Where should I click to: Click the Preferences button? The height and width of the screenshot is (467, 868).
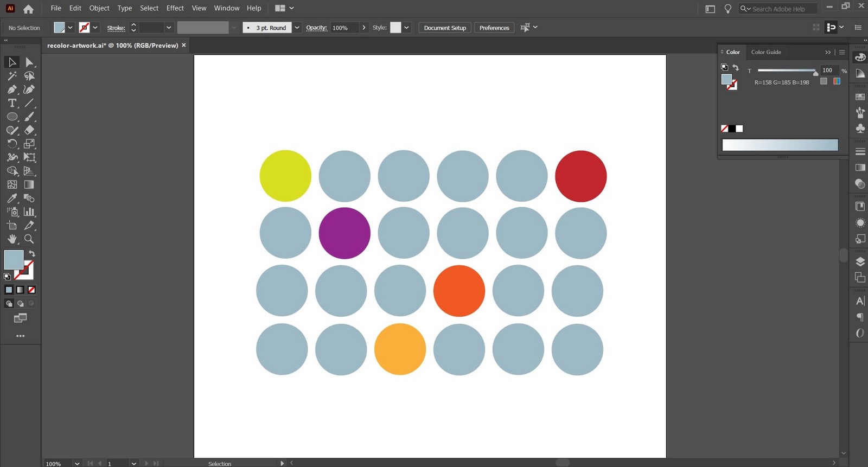[494, 28]
